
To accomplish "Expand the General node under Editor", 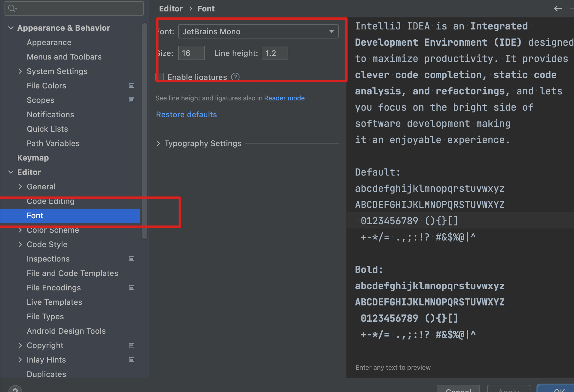I will 20,187.
